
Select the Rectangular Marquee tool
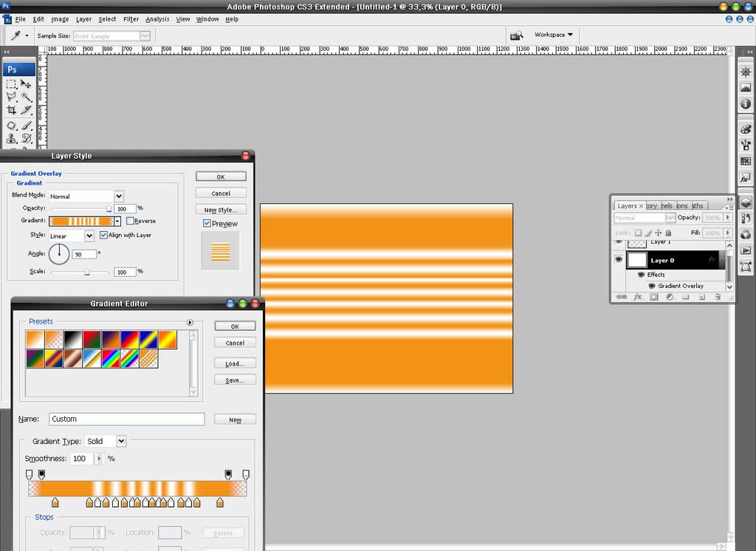[x=11, y=84]
